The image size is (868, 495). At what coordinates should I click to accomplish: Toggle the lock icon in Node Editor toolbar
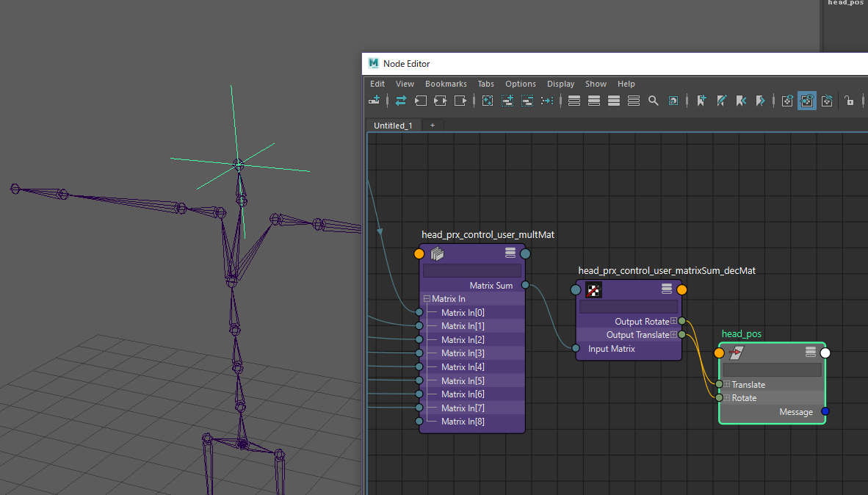849,101
